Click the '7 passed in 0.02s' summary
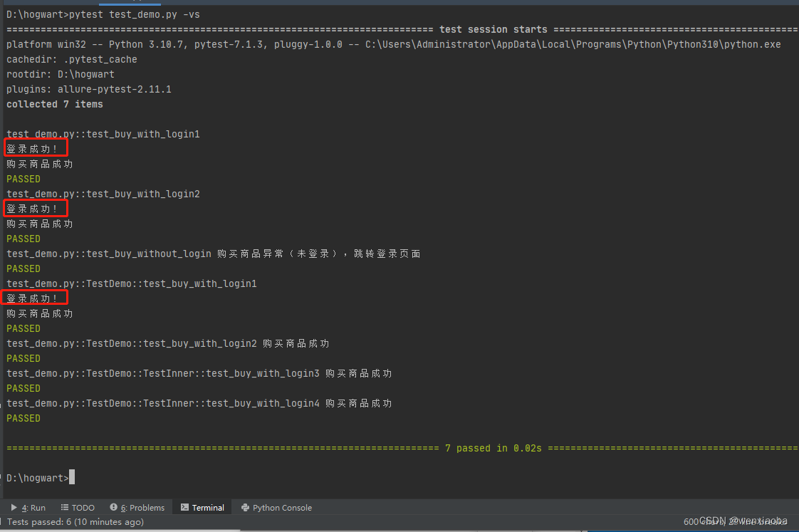The width and height of the screenshot is (799, 532). 493,448
